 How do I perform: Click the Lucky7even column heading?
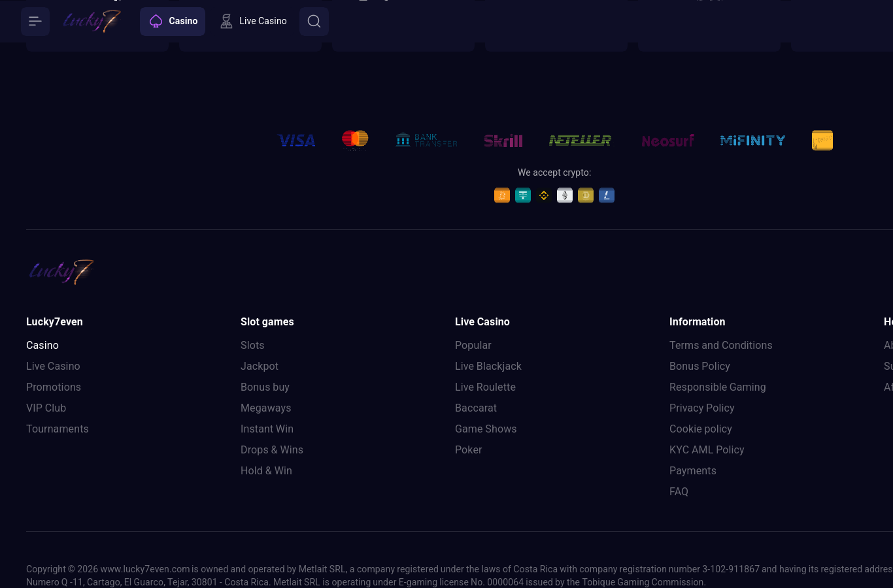54,321
